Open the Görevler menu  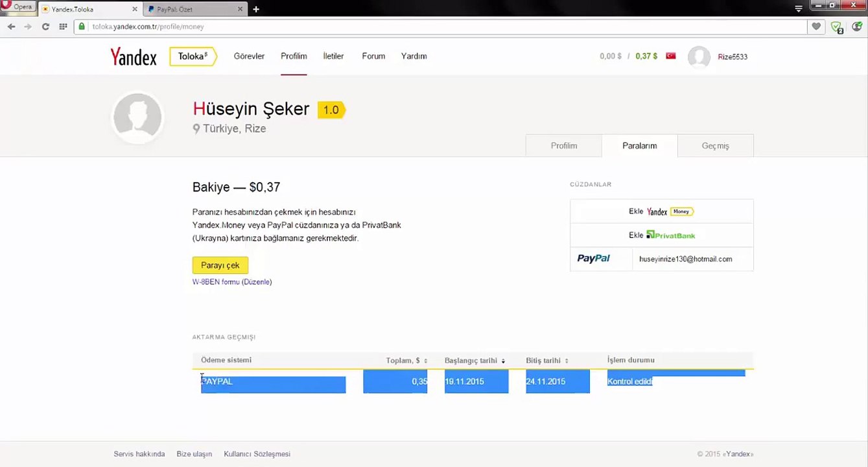(249, 56)
